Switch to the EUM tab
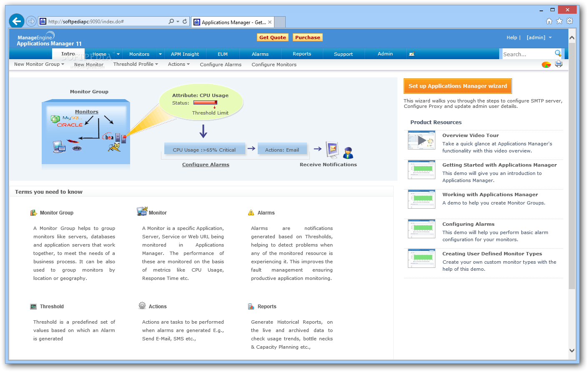The width and height of the screenshot is (588, 372). coord(223,54)
